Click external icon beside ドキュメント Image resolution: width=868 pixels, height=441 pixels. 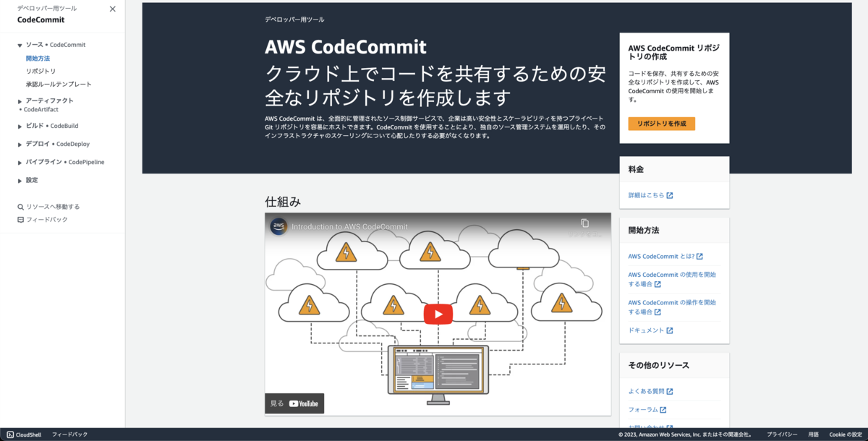click(x=670, y=330)
